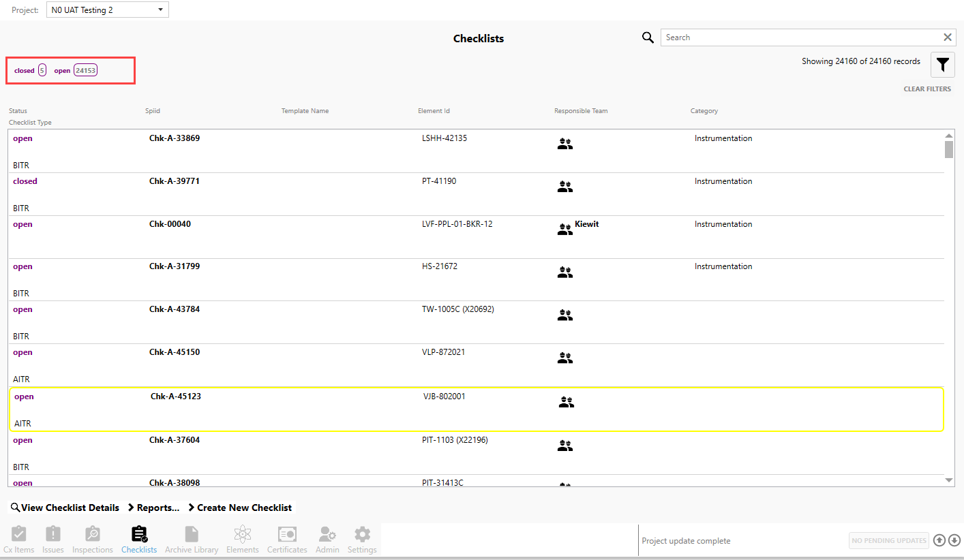Open the filter funnel icon
964x560 pixels.
point(942,65)
